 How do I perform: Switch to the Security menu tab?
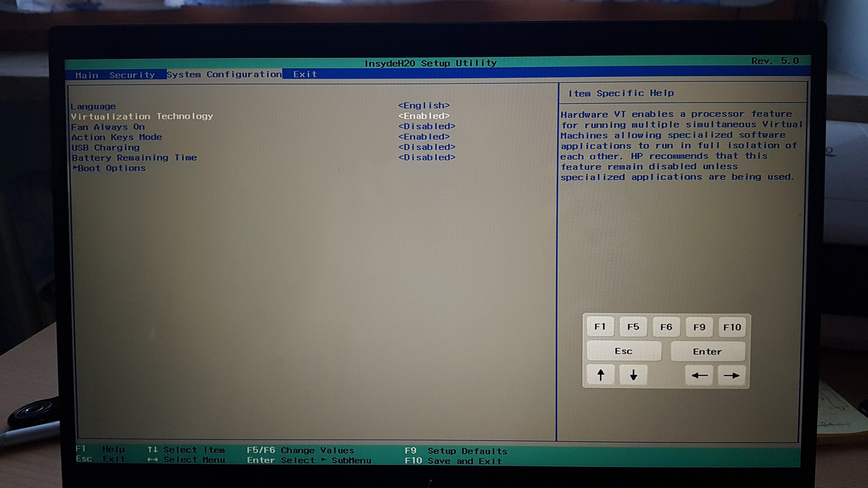[132, 75]
